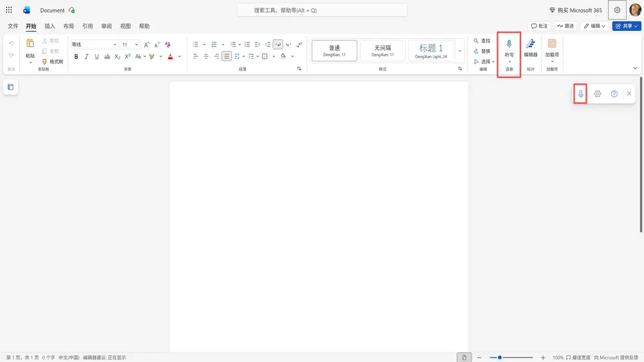The height and width of the screenshot is (362, 644).
Task: Open the Editor (编辑器) proofing tool
Action: (531, 48)
